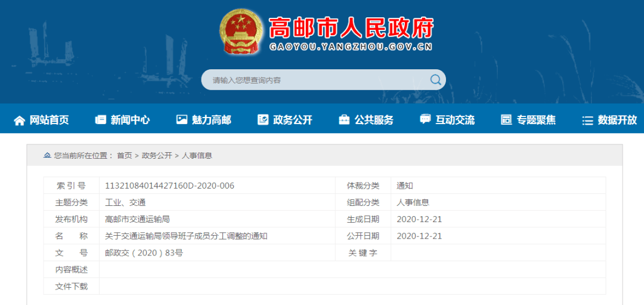Click the 通知 genre value
Viewport: 644px width, 305px height.
click(x=404, y=186)
